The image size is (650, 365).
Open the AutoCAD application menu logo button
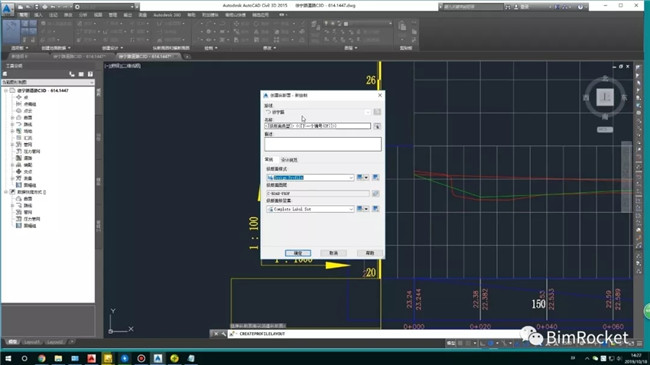7,8
